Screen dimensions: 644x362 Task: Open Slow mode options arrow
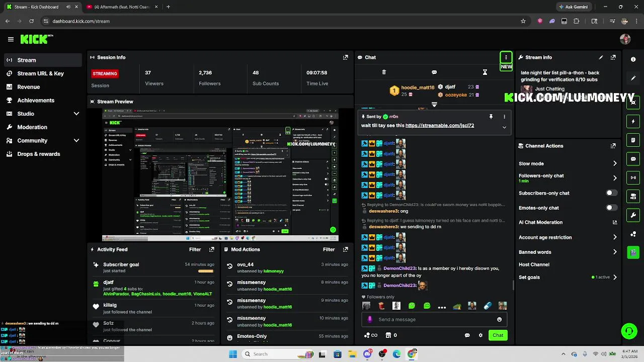coord(615,163)
